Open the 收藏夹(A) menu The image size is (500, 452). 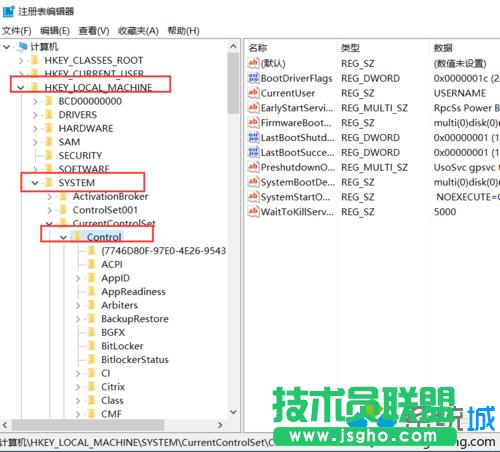[138, 31]
